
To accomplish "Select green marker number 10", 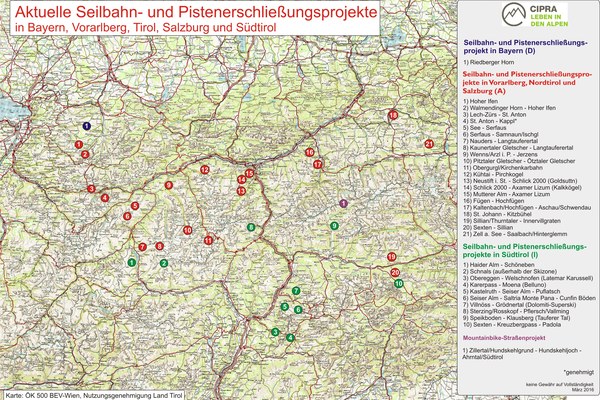I will pos(399,283).
